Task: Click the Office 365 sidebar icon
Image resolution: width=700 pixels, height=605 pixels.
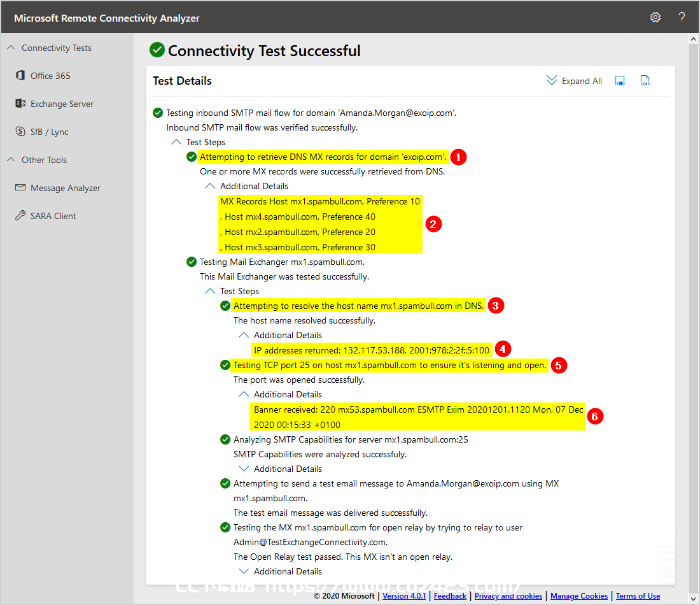Action: tap(20, 76)
